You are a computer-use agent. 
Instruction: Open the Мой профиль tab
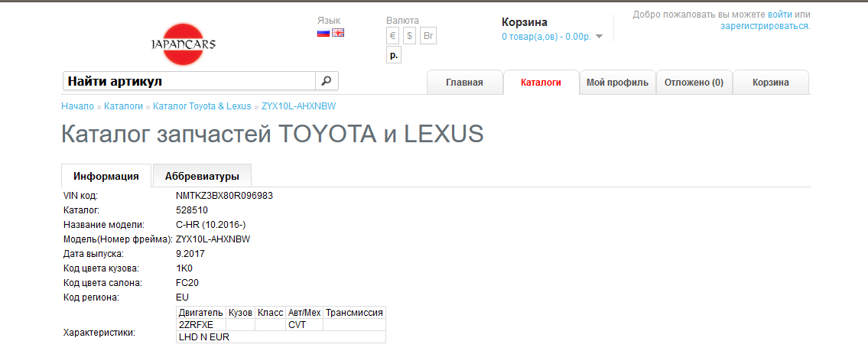617,83
